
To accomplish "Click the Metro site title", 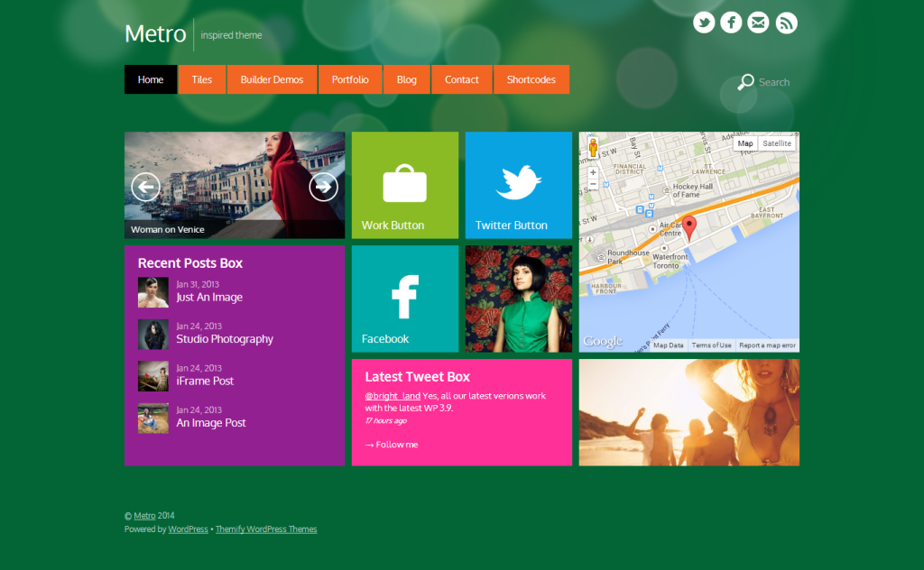I will click(155, 33).
